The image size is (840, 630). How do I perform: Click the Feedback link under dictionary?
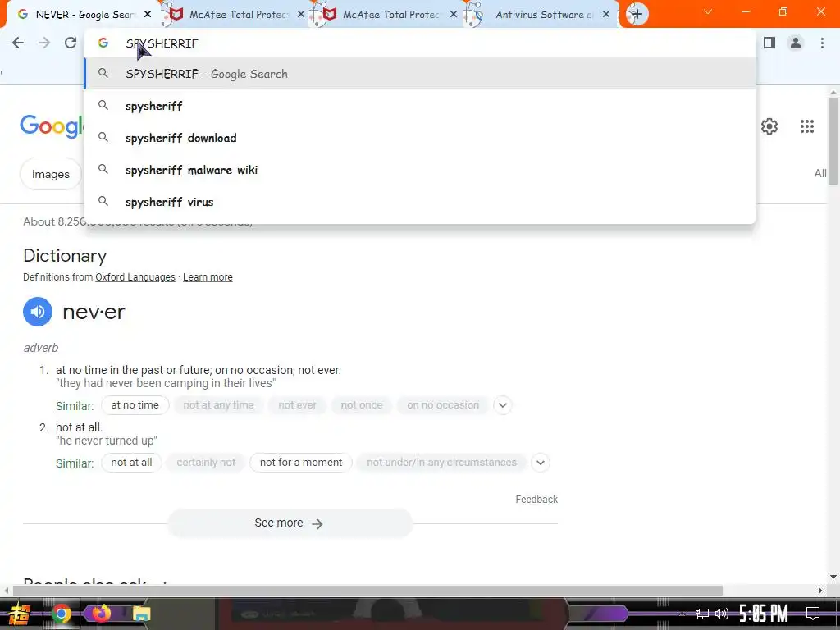coord(536,500)
